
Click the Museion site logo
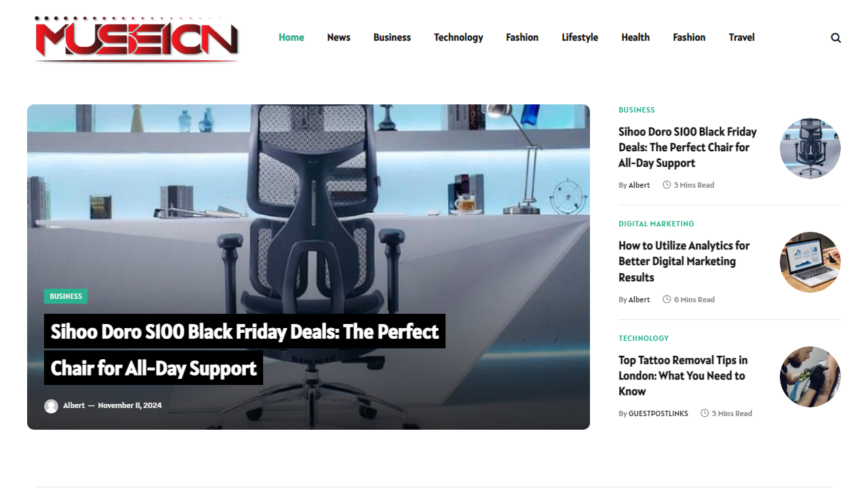137,39
